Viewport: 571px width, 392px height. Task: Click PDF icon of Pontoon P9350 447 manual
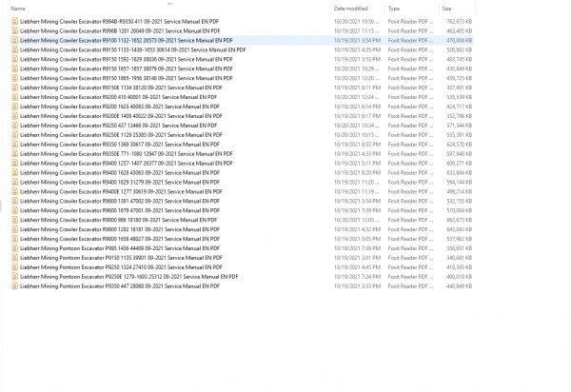(x=14, y=286)
